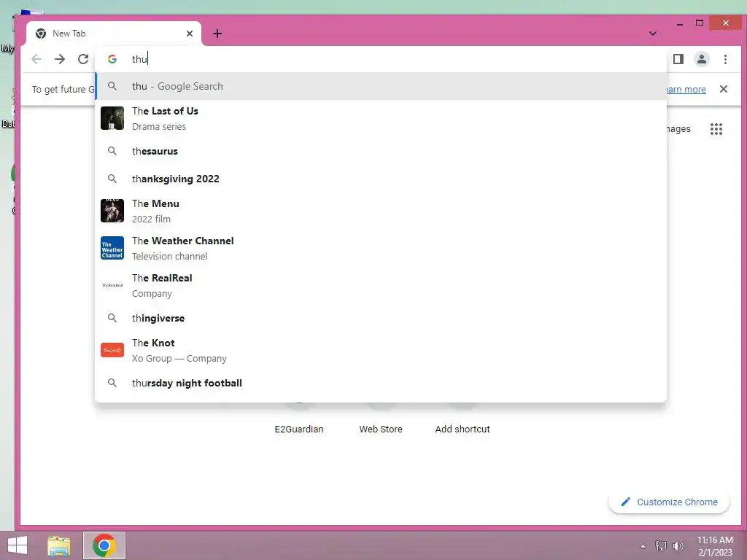Open the Images link
This screenshot has height=560, width=747.
coord(678,128)
